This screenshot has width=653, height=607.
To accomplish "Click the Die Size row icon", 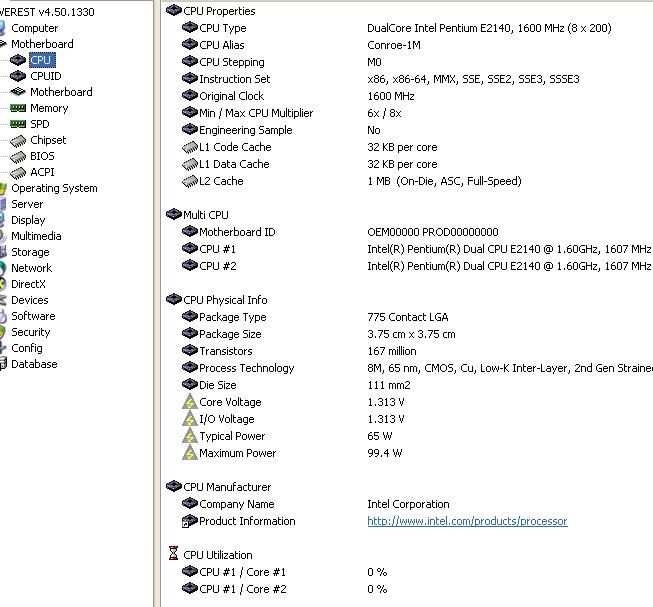I will 190,384.
